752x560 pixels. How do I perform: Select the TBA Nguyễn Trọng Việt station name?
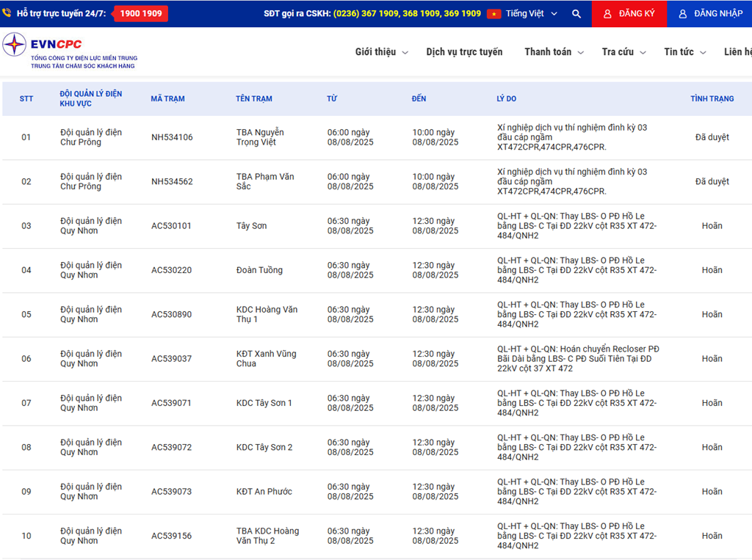tap(260, 137)
